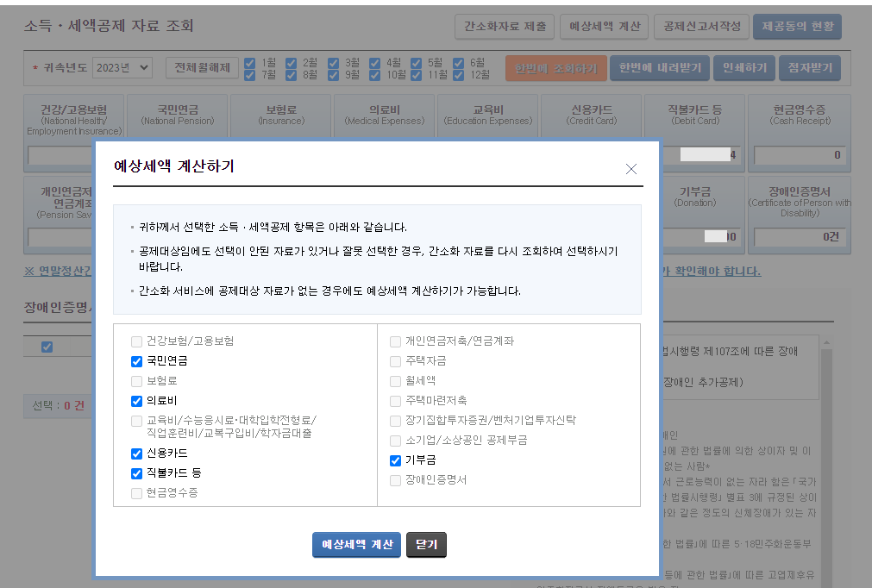Uncheck the 1월 month checkbox

(x=250, y=63)
